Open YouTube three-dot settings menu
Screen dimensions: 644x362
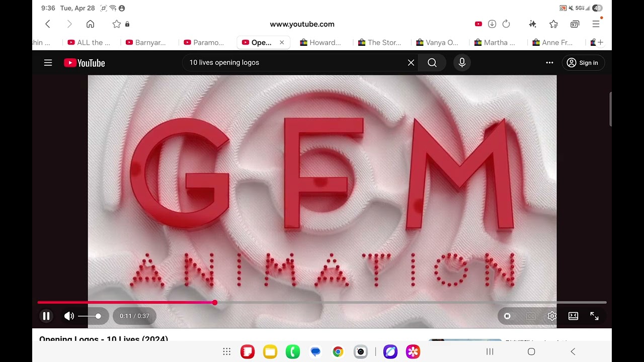[x=549, y=63]
